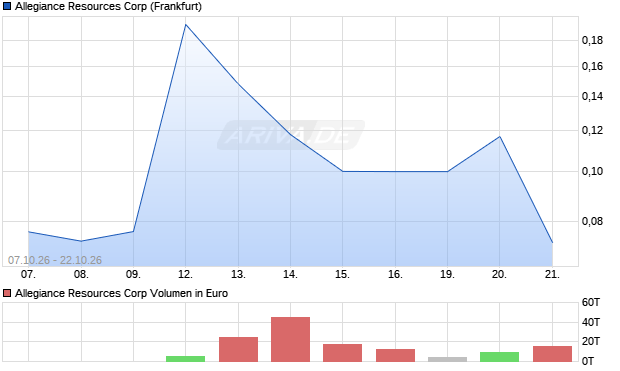Click the 0,18 price axis label

pyautogui.click(x=592, y=40)
